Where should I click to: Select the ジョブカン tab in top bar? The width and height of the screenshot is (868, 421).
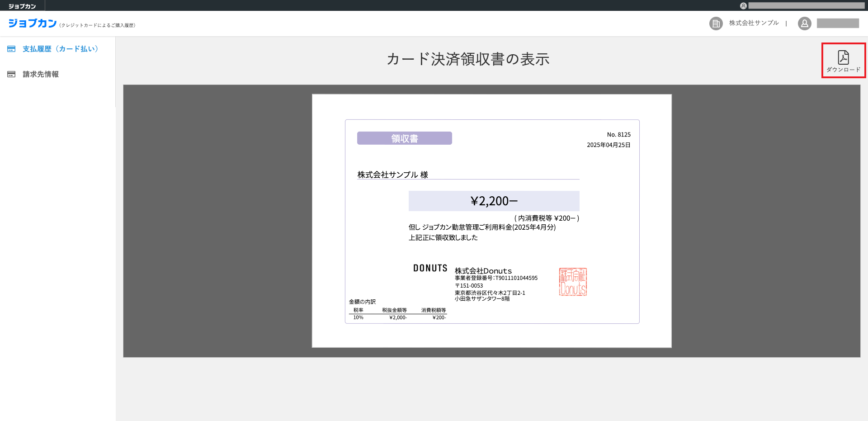coord(22,6)
